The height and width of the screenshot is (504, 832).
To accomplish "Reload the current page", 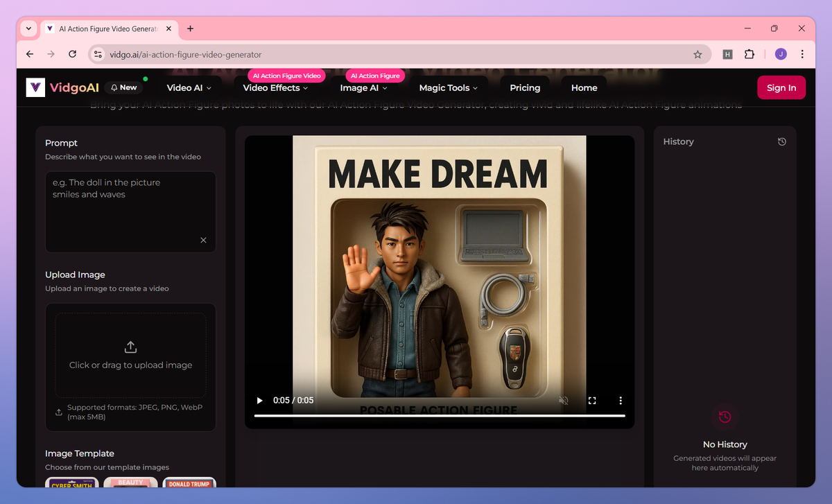I will coord(72,54).
